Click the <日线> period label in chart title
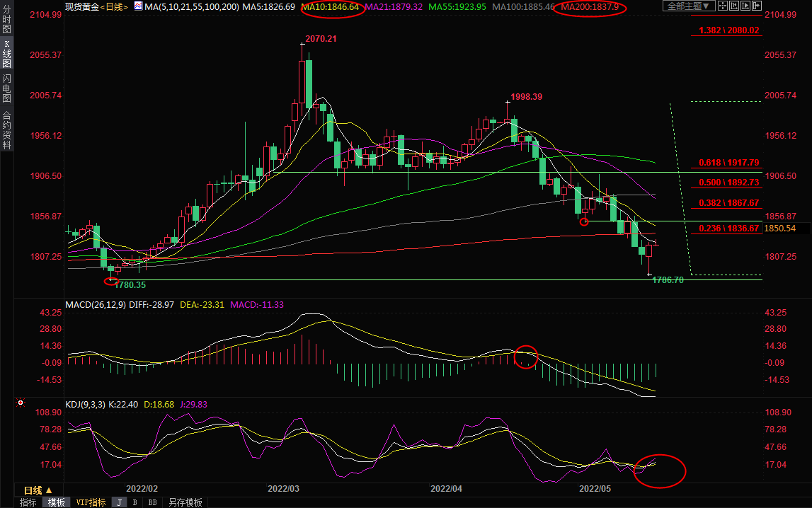This screenshot has width=812, height=508. point(113,6)
